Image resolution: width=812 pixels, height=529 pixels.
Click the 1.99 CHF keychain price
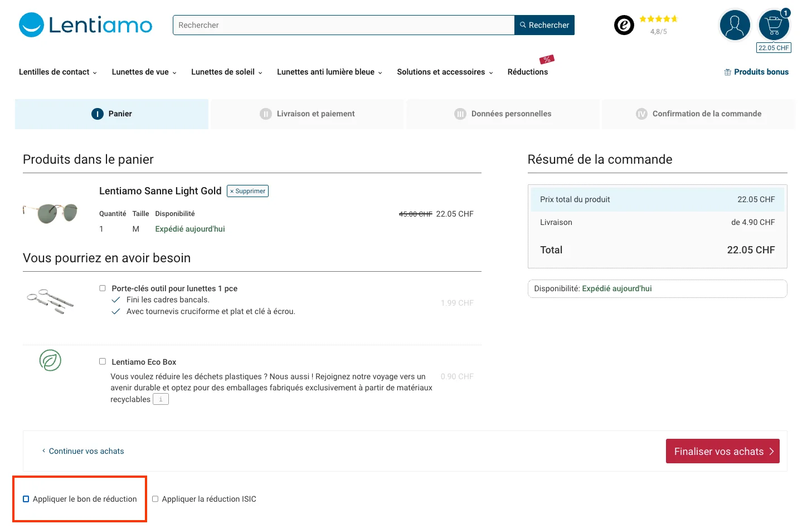coord(457,303)
